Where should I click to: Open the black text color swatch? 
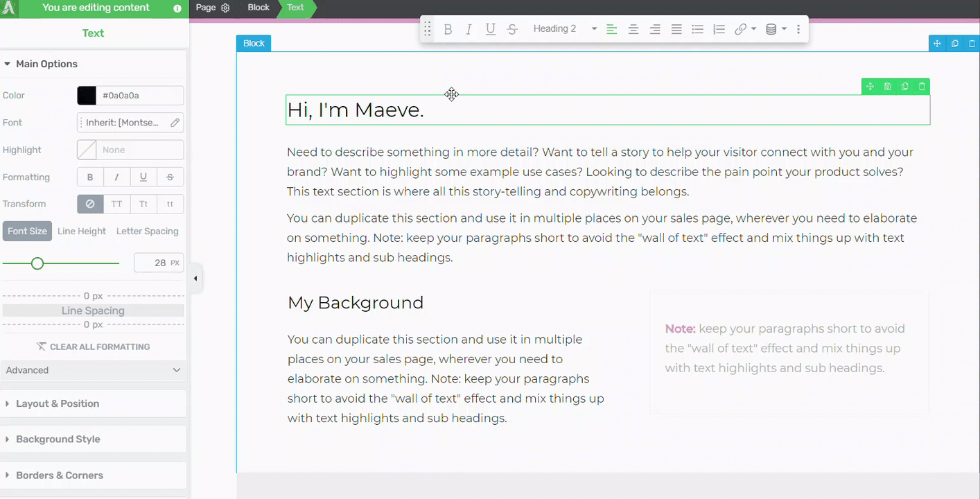pos(87,96)
